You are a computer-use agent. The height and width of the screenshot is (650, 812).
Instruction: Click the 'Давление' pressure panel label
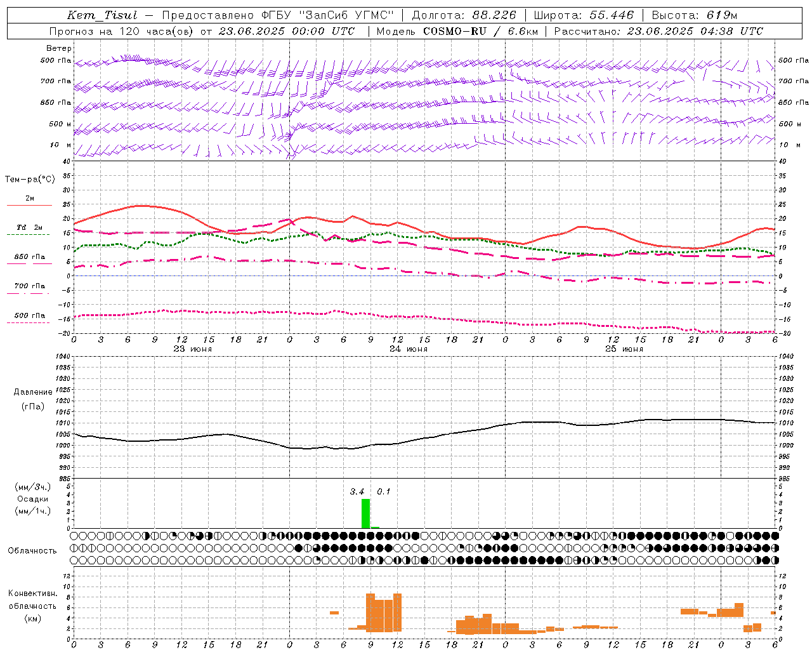tap(33, 392)
